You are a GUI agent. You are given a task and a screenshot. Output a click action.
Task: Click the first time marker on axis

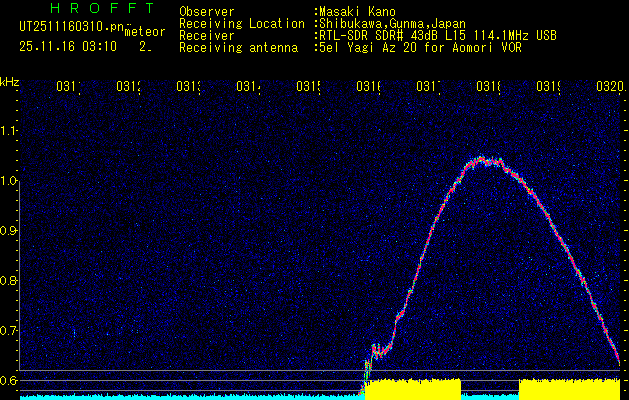point(68,87)
